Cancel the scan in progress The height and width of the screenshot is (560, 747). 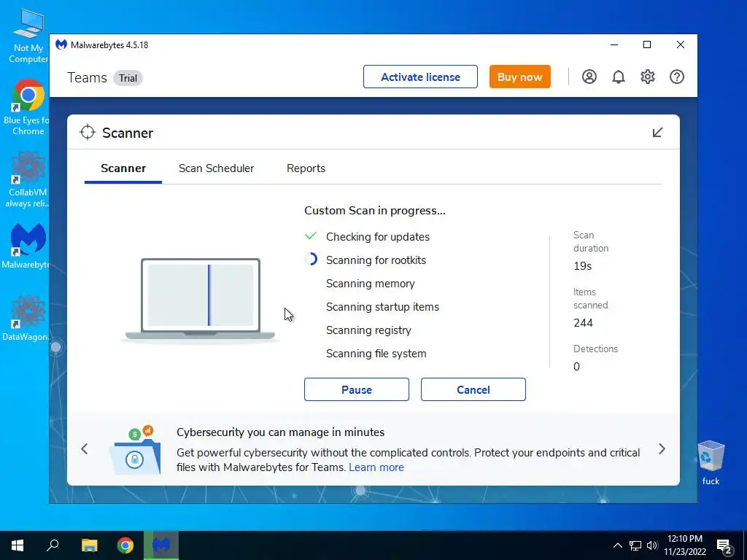[x=473, y=389]
